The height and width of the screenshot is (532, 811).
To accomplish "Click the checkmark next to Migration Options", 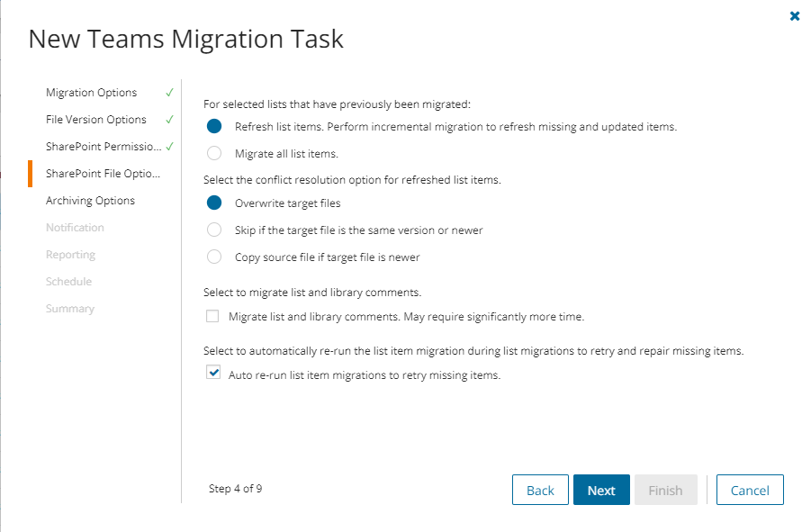I will click(x=169, y=93).
